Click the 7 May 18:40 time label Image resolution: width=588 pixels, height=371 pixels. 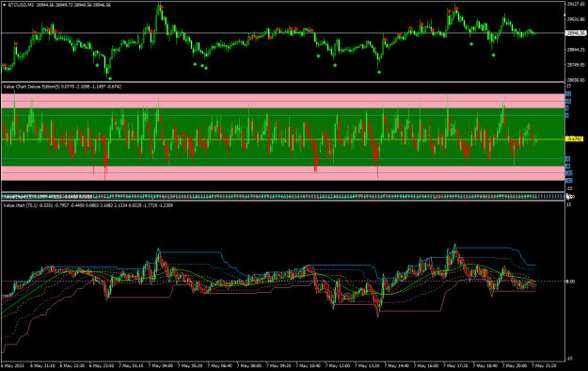(x=485, y=365)
